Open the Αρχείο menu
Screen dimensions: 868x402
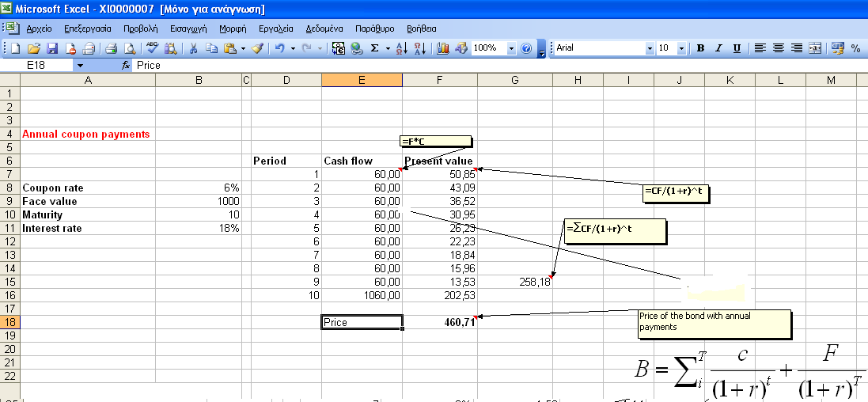(39, 28)
